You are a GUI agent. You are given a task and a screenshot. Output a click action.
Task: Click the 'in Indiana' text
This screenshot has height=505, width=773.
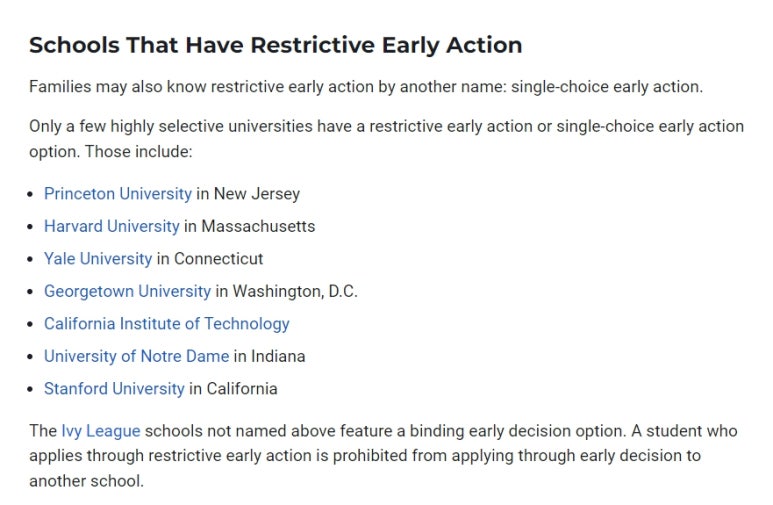[269, 356]
